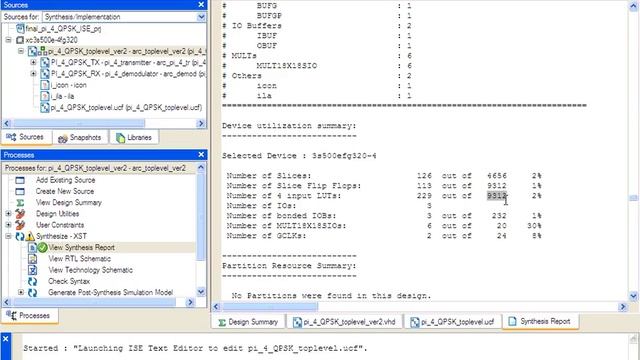Click the highlighted 9312 LUT value
The image size is (640, 360).
[497, 196]
